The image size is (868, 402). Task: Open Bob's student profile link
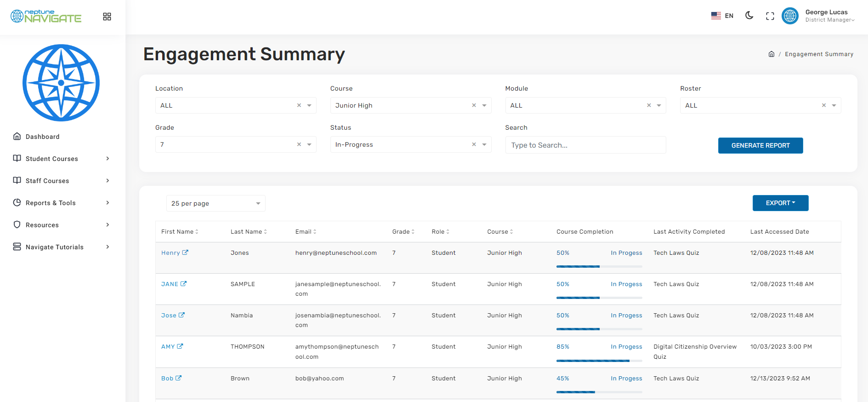(x=171, y=379)
